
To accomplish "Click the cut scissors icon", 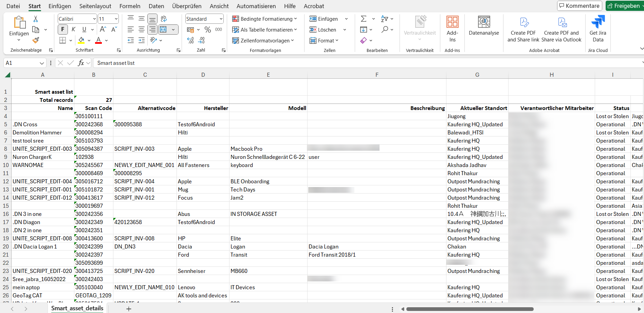I will coord(36,19).
